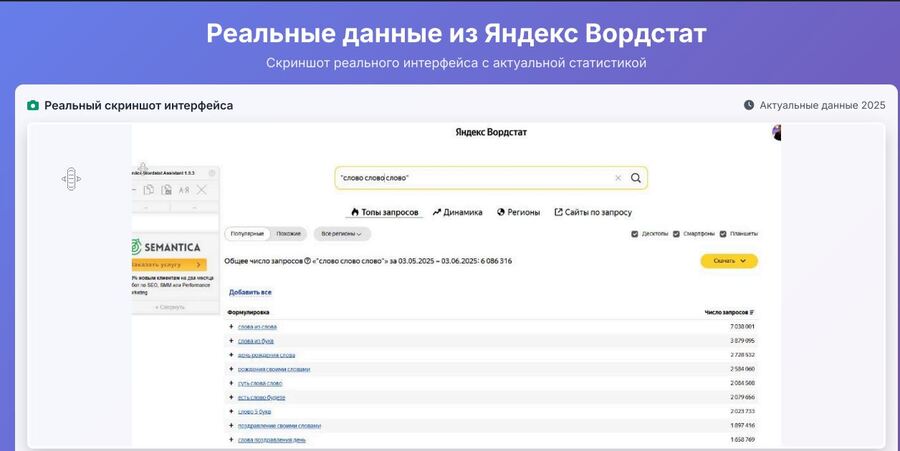Click the round icon in Wordstat Assistant header
This screenshot has height=451, width=900.
coord(212,173)
